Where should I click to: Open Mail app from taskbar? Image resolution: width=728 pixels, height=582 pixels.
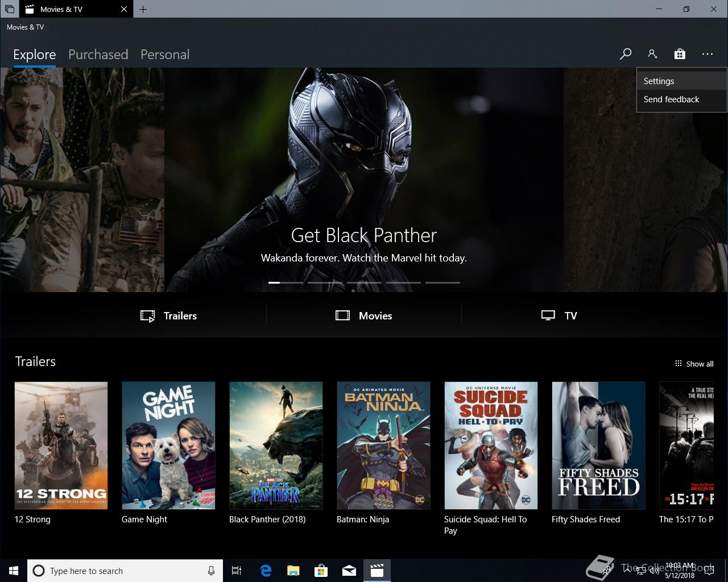pos(349,571)
